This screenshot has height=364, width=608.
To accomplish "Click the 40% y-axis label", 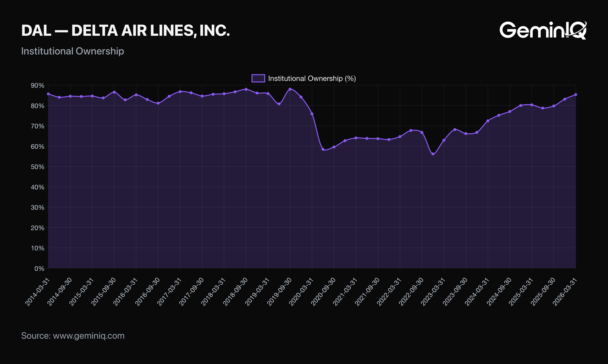I will click(38, 187).
